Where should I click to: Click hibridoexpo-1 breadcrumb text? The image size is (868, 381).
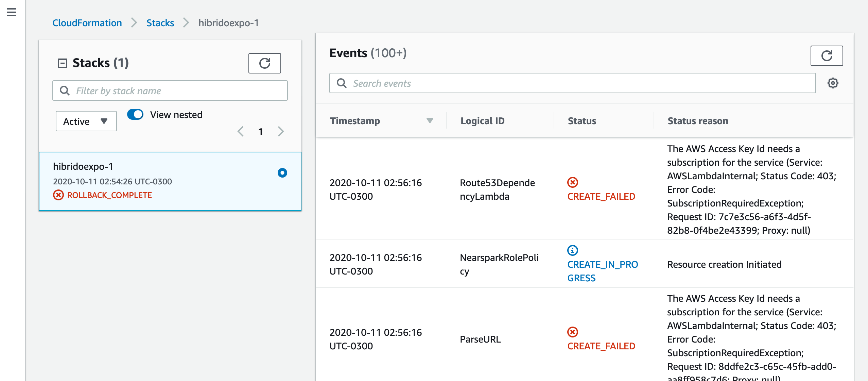[x=228, y=23]
